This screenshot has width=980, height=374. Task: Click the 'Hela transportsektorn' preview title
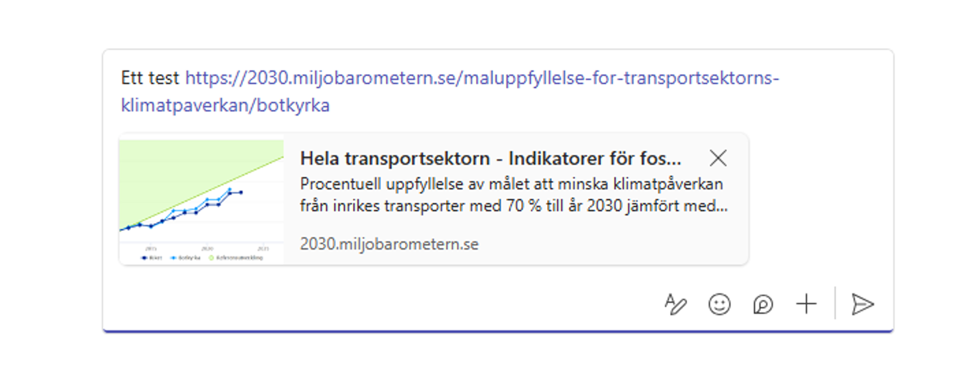490,159
